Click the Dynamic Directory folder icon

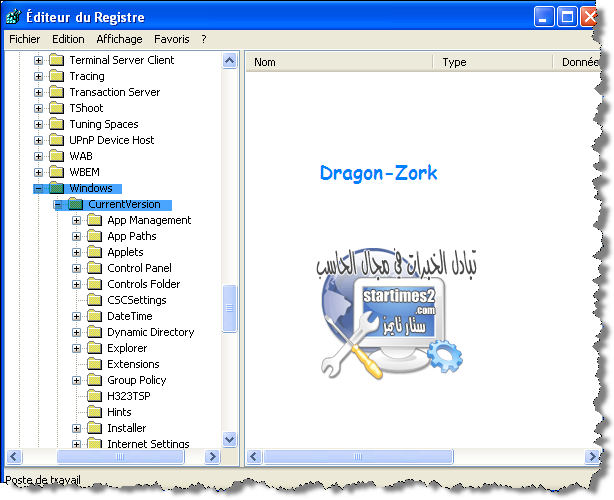94,332
